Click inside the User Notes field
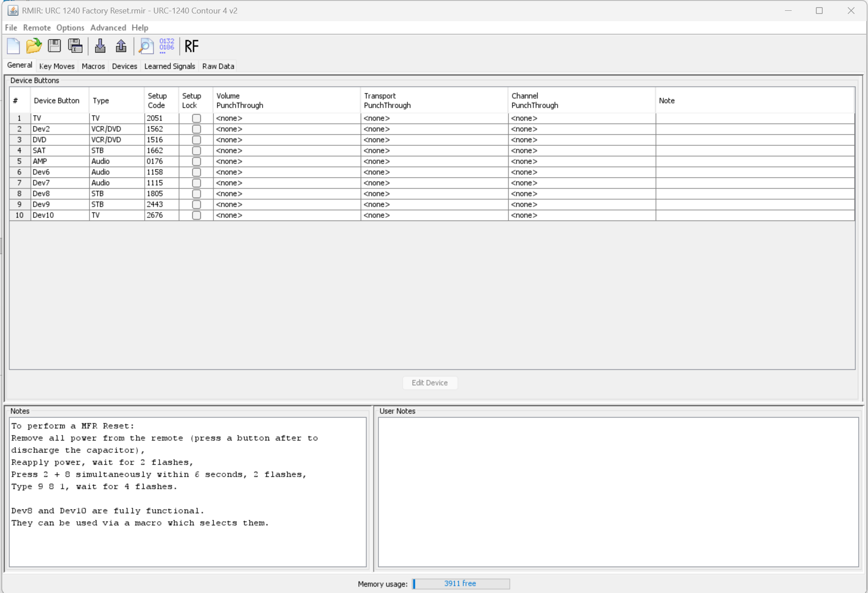868x593 pixels. pos(620,489)
